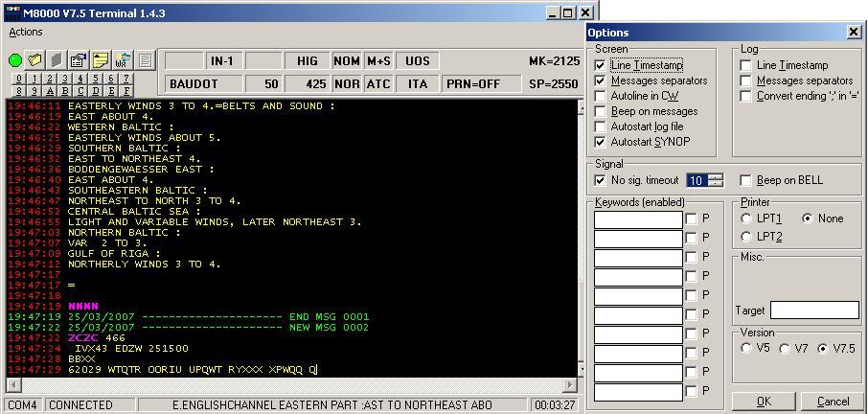Select the LPT1 printer option
Viewport: 868px width, 414px height.
pos(746,218)
